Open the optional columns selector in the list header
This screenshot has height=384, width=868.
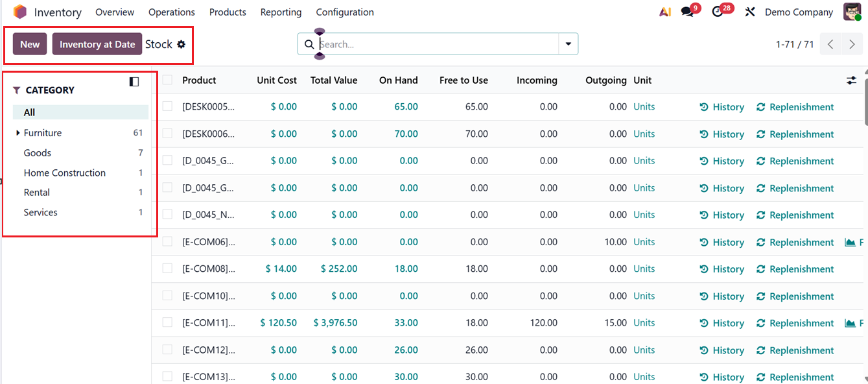pyautogui.click(x=851, y=80)
